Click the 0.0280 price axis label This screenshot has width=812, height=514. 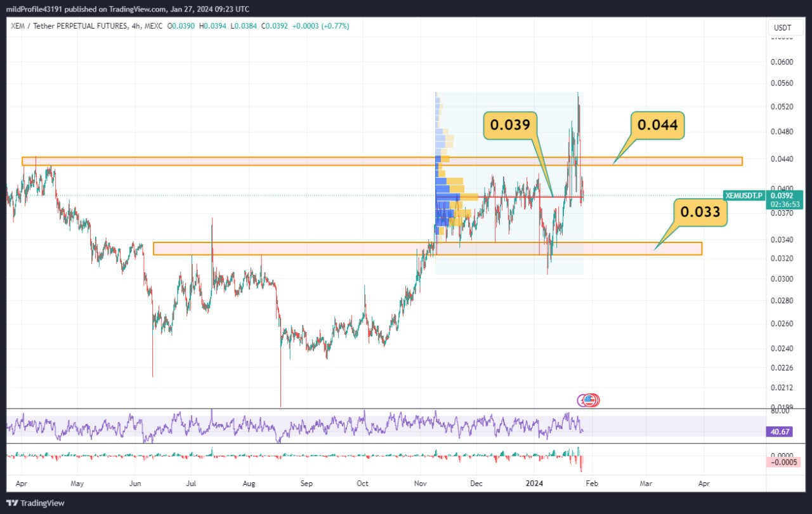(x=782, y=301)
